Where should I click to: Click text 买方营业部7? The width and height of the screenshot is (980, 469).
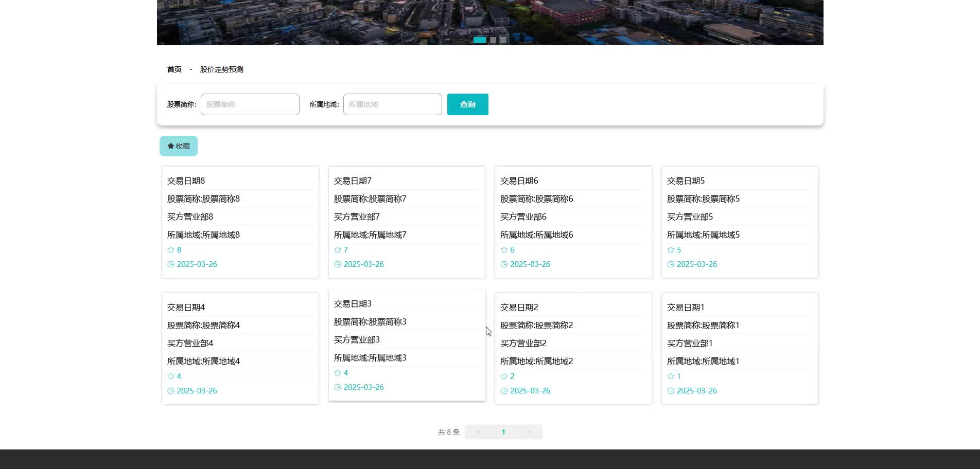point(357,217)
